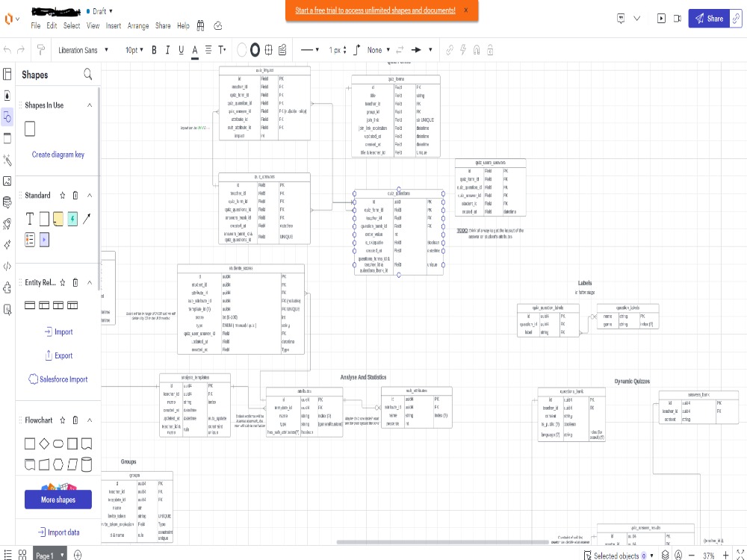Viewport: 747px width, 560px height.
Task: Click the More shapes button
Action: click(58, 500)
